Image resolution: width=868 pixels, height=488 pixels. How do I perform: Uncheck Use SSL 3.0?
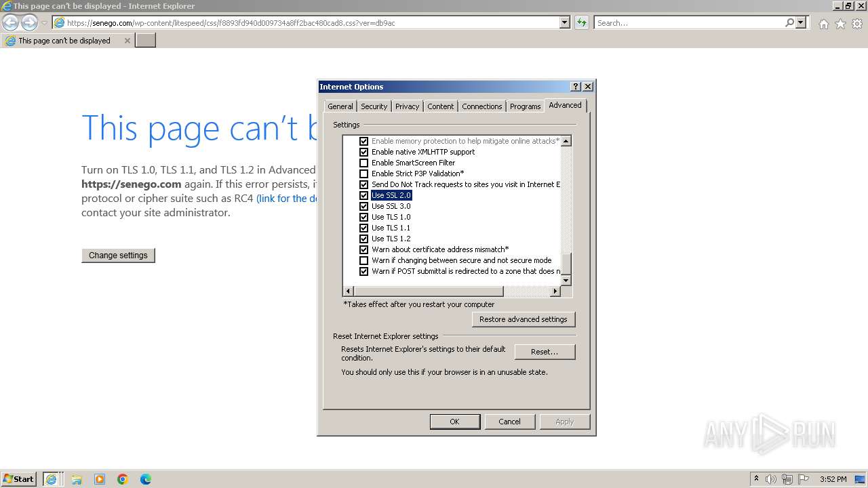click(363, 206)
